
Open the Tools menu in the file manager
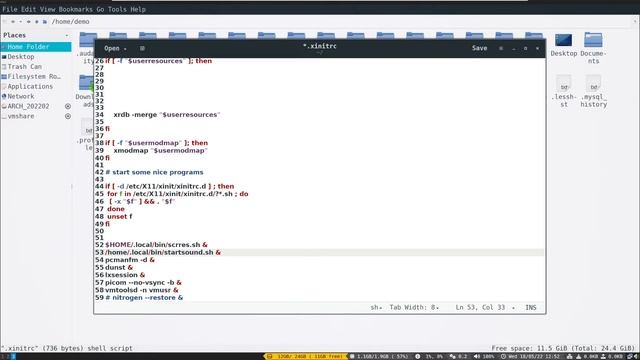tap(117, 9)
